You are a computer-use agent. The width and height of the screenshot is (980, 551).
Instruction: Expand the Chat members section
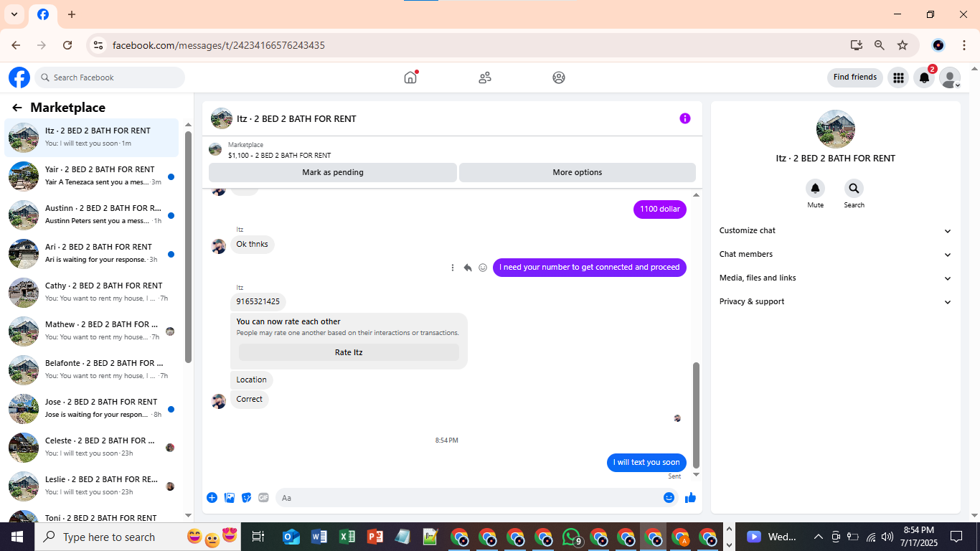pos(836,255)
